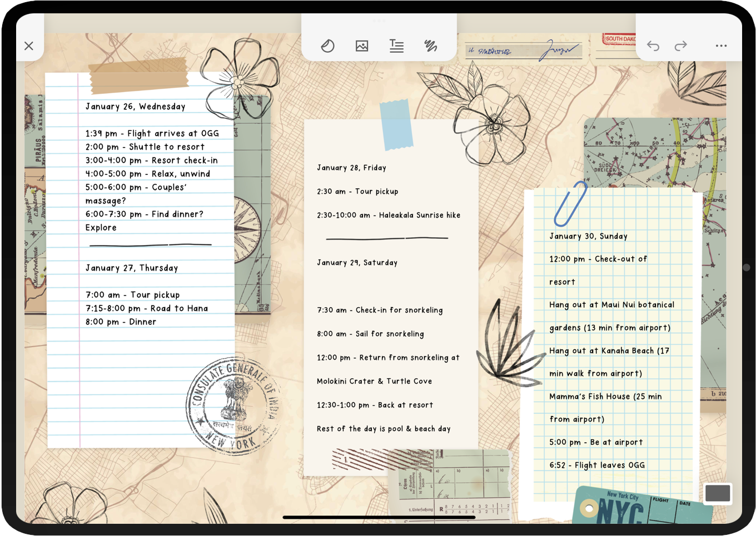Select '7:30 am - Check-in for snorkeling' line
This screenshot has width=756, height=536.
[380, 310]
